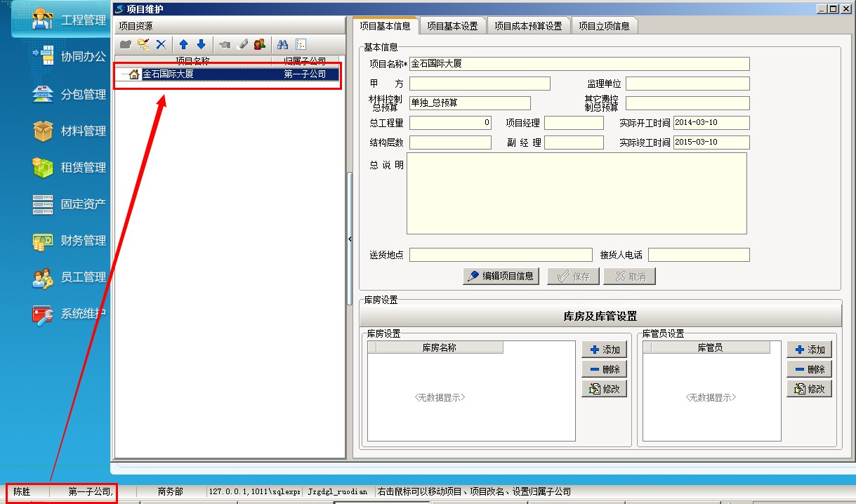Click the 编辑项目信息 button
Screen dimensions: 856x504
point(501,276)
